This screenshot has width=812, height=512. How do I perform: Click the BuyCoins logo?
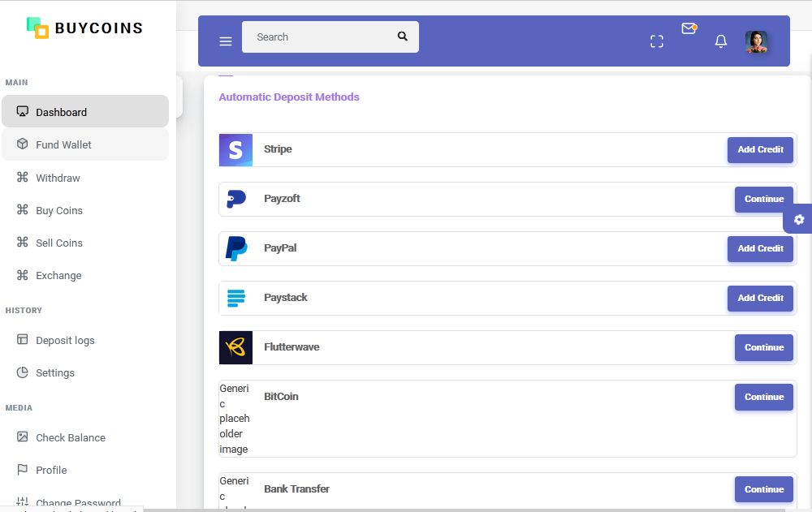pyautogui.click(x=84, y=28)
